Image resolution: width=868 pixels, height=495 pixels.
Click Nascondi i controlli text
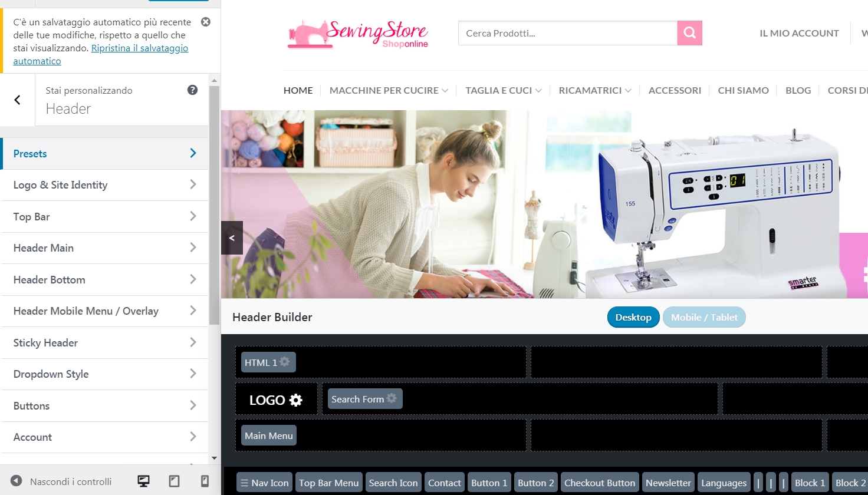click(71, 481)
